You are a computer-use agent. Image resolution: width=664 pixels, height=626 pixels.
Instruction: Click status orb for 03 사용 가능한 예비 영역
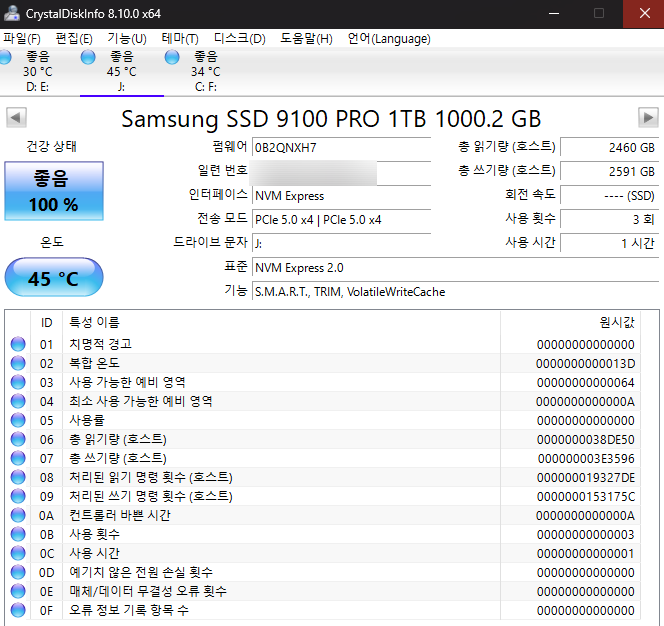tap(18, 382)
